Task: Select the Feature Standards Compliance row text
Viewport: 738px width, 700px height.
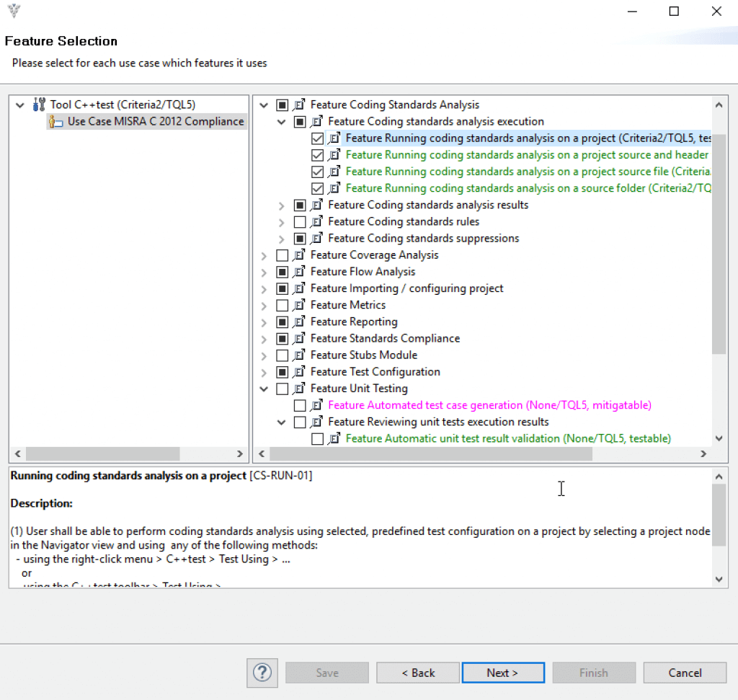Action: click(385, 339)
